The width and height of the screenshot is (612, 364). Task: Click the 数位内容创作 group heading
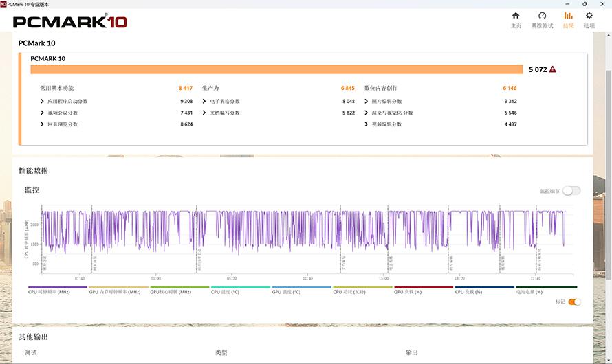click(x=380, y=88)
